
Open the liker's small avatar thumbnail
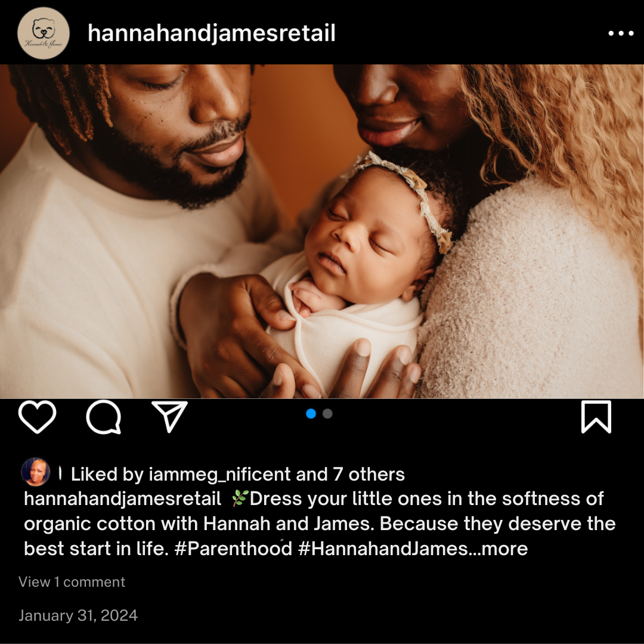click(x=36, y=472)
